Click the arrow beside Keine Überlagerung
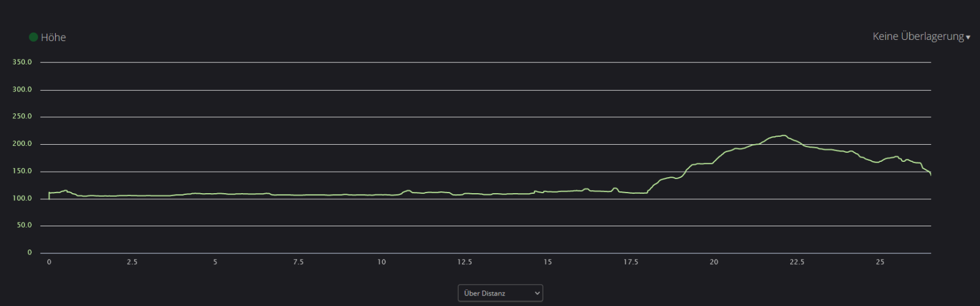 click(968, 38)
